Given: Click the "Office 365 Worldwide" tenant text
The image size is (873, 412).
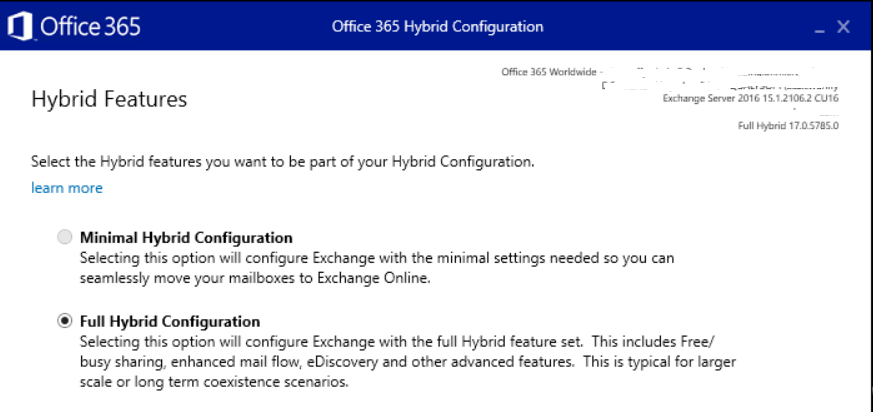Looking at the screenshot, I should click(549, 73).
